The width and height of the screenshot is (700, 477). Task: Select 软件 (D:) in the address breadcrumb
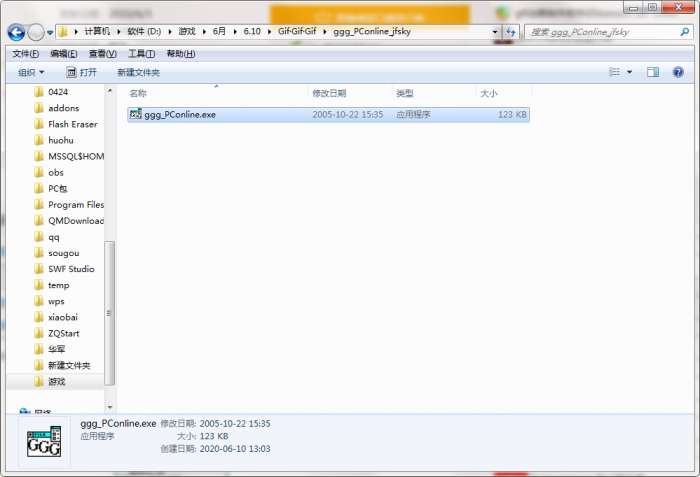[144, 31]
